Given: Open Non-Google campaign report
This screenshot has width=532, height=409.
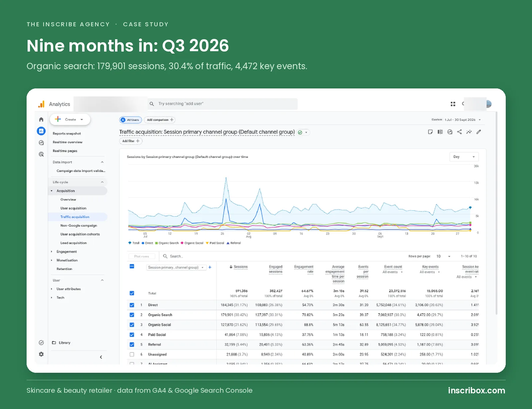Looking at the screenshot, I should point(78,225).
